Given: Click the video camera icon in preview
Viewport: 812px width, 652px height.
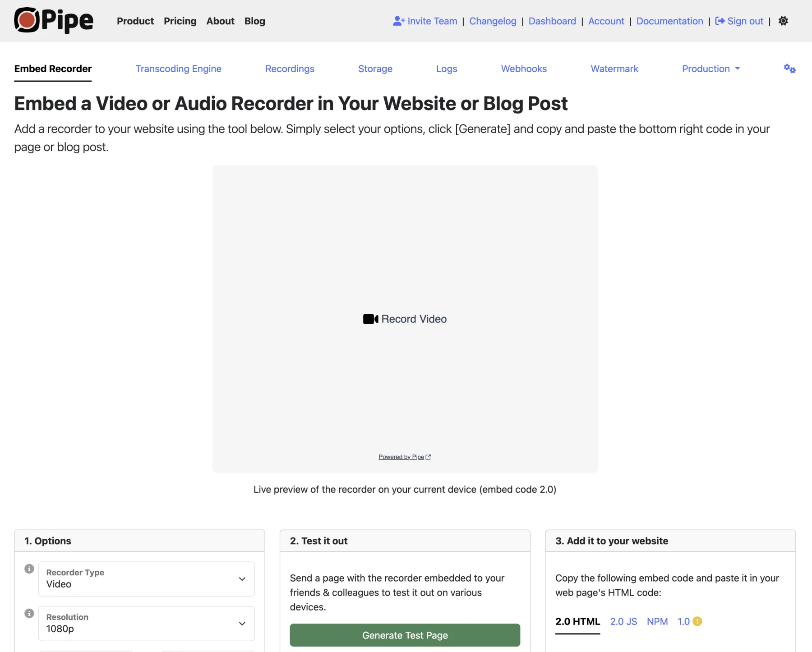Looking at the screenshot, I should tap(370, 319).
